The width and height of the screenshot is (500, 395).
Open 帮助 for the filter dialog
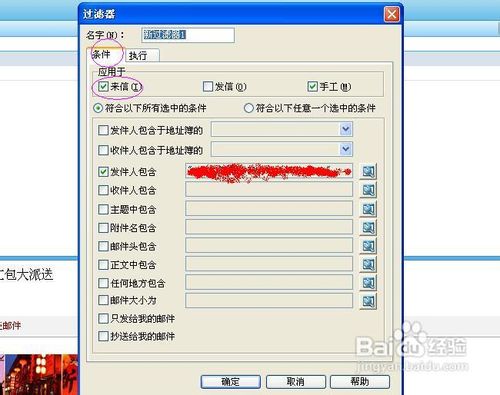pos(360,382)
